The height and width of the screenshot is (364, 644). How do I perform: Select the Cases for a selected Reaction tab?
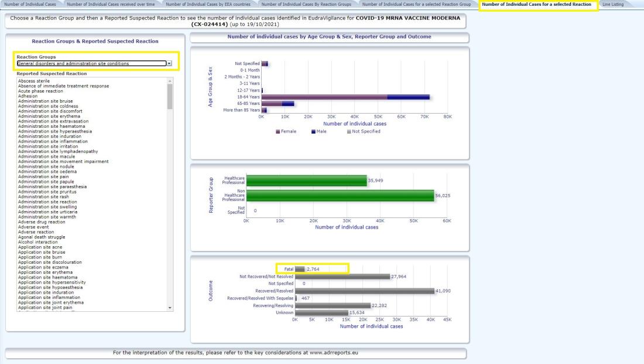(x=536, y=4)
